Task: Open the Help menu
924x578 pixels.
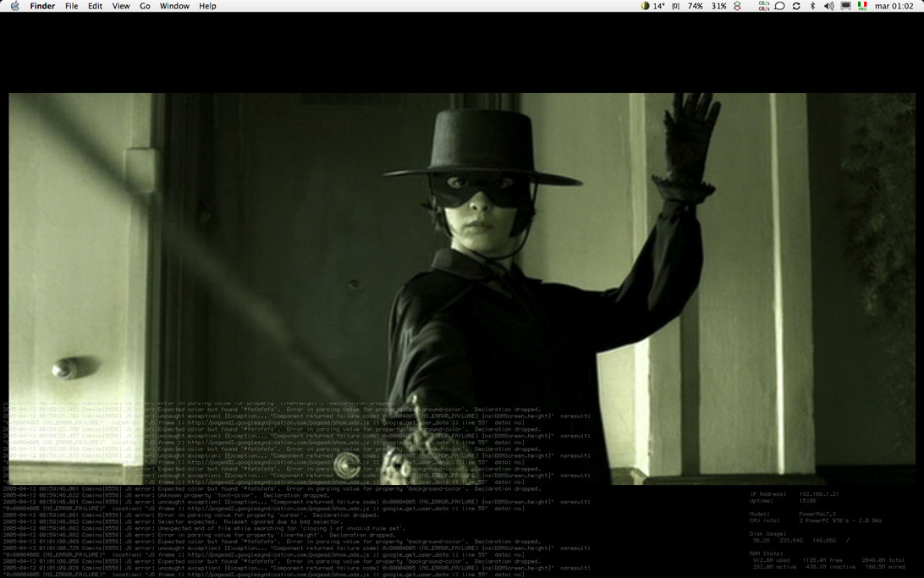Action: tap(207, 6)
